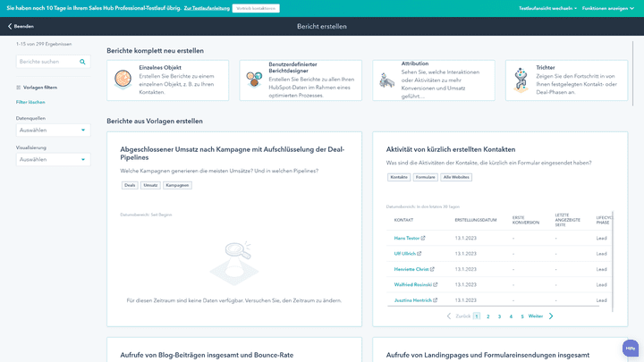Click the back arrow next to Beenden
The width and height of the screenshot is (644, 362).
10,27
